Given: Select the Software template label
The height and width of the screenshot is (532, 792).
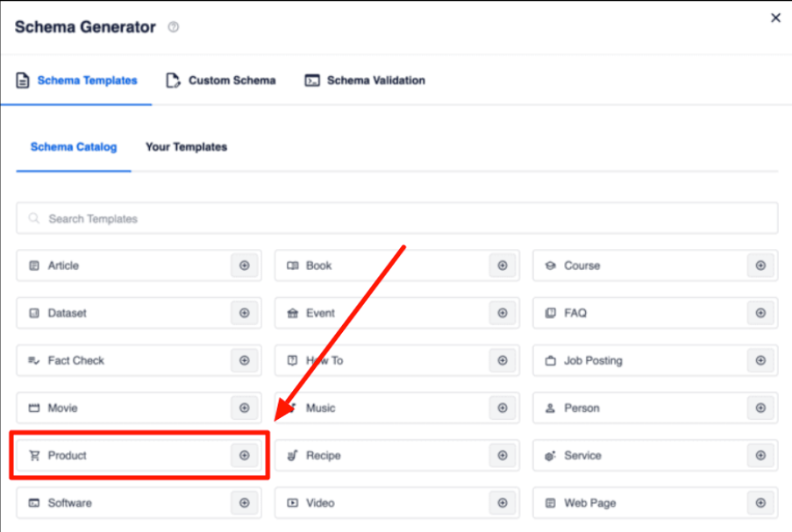Looking at the screenshot, I should coord(69,503).
